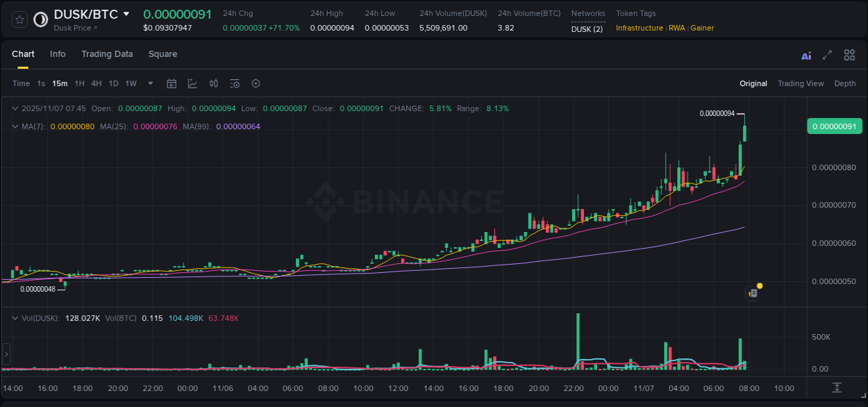Click the fullscreen expand chart icon
The height and width of the screenshot is (407, 868).
coord(826,54)
